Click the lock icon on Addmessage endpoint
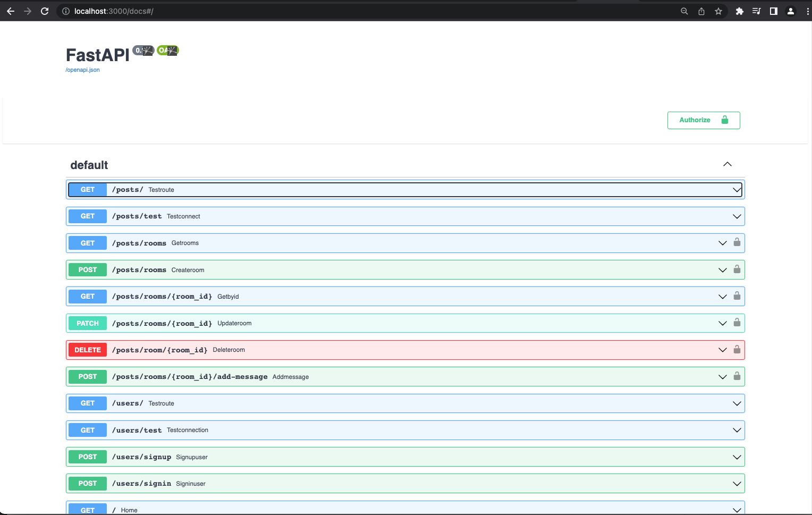Viewport: 812px width, 515px height. (x=737, y=376)
